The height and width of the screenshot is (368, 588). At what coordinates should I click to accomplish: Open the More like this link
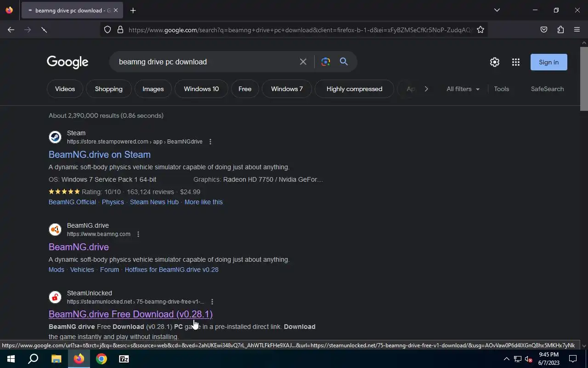click(204, 202)
